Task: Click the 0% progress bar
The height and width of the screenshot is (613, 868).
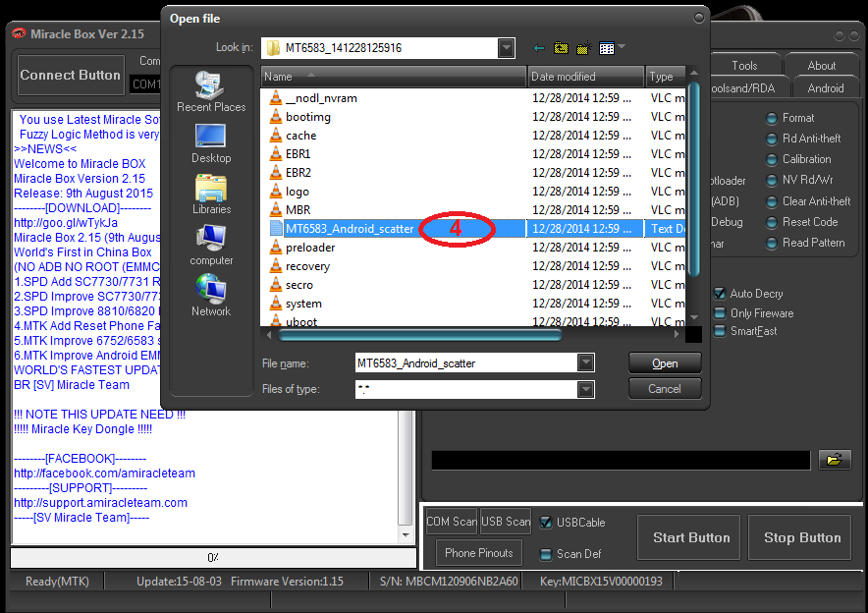Action: coord(213,558)
